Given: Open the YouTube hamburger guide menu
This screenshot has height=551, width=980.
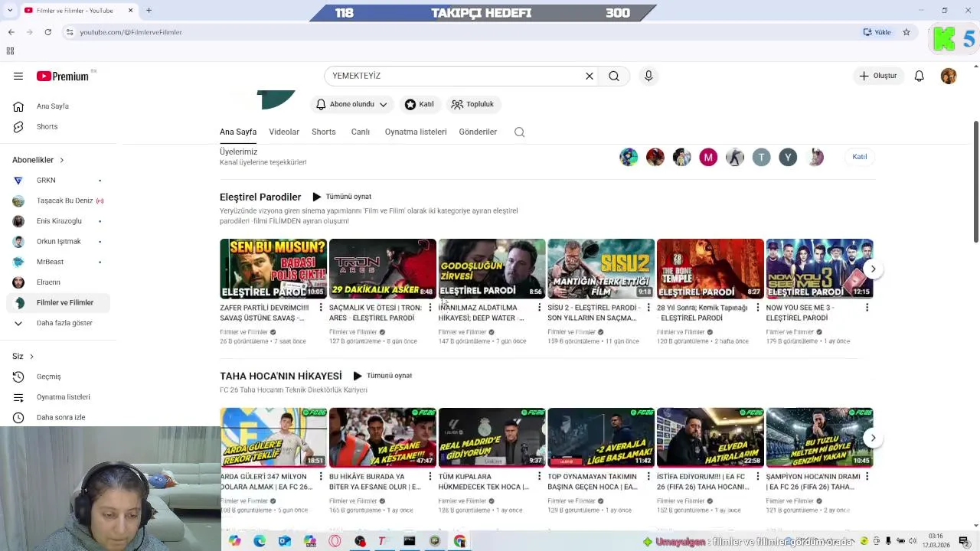Looking at the screenshot, I should point(18,76).
